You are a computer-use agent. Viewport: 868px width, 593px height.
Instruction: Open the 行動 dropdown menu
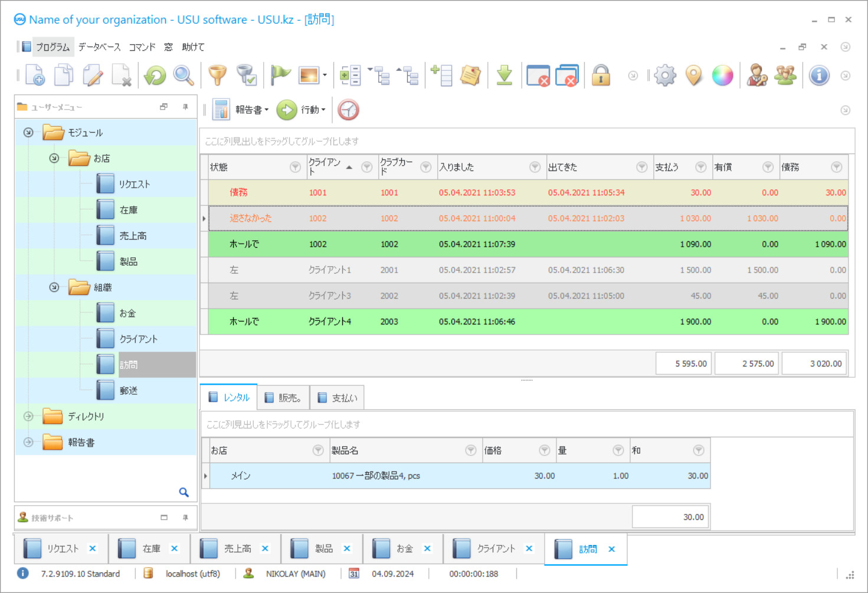[313, 110]
